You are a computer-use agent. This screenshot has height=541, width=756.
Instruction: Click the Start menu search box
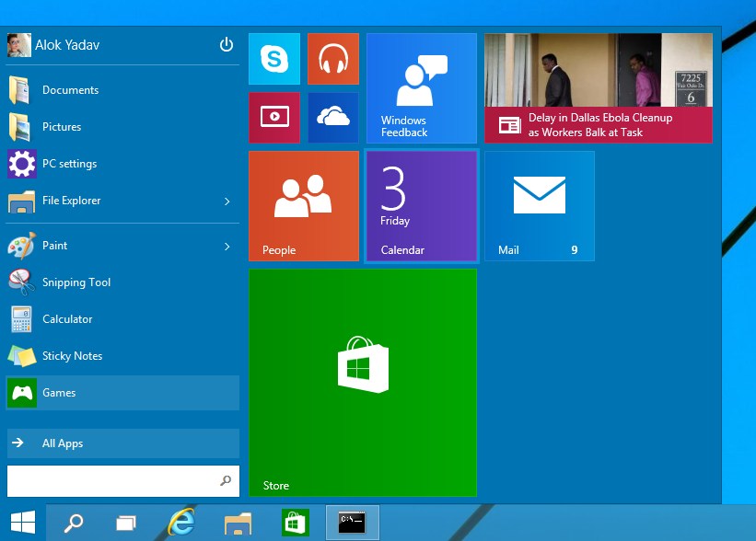tap(112, 480)
